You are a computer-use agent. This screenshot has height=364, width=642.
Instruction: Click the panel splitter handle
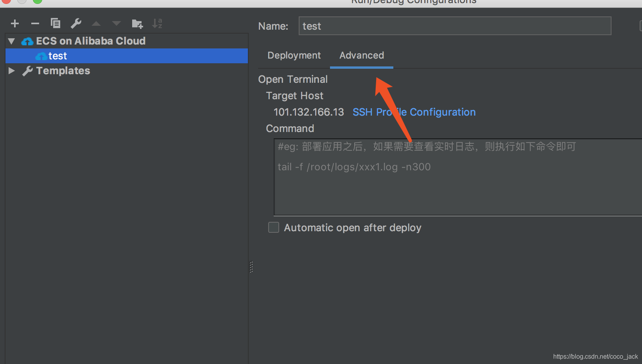[251, 267]
